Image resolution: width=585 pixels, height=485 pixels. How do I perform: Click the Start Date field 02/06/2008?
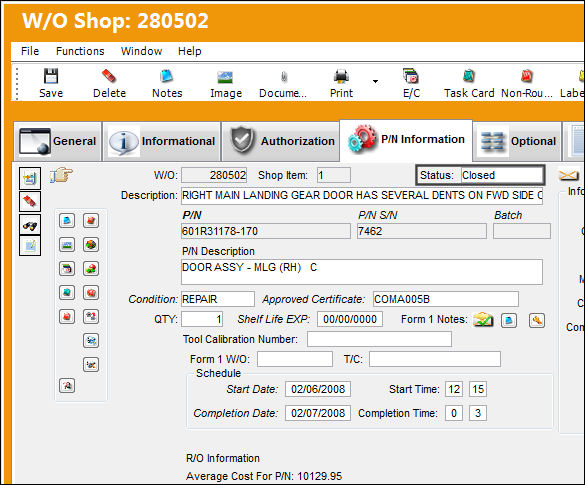318,389
